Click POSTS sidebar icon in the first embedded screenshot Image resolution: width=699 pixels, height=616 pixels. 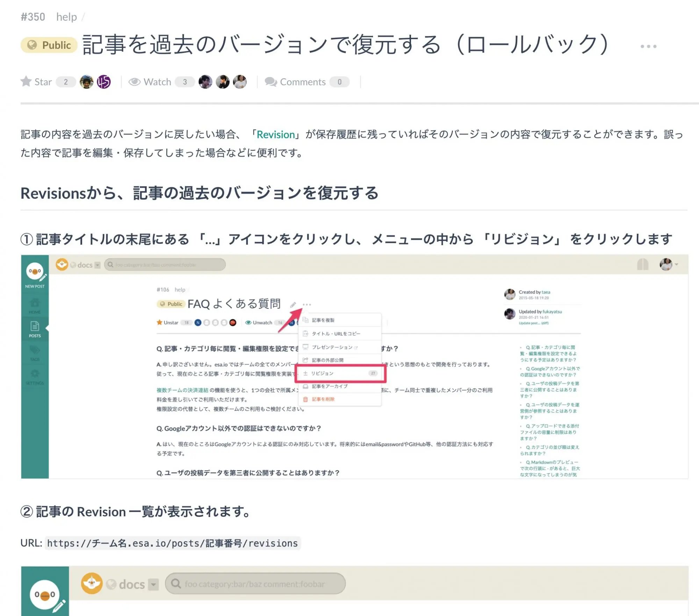[35, 329]
